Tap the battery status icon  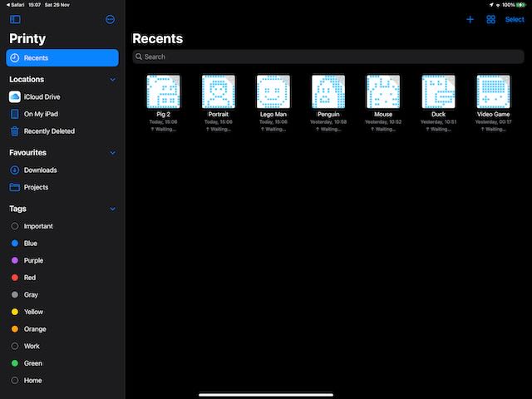click(521, 5)
